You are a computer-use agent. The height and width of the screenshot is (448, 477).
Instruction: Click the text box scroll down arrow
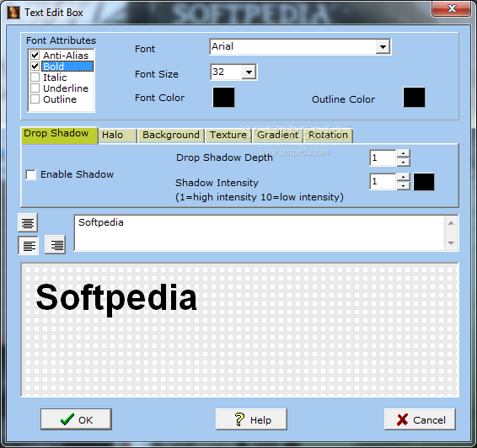coord(451,243)
